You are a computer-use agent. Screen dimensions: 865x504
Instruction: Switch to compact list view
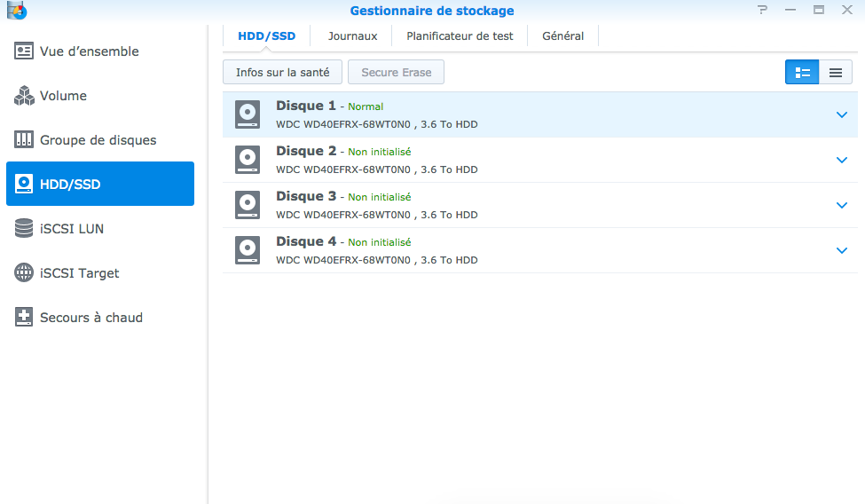click(836, 72)
